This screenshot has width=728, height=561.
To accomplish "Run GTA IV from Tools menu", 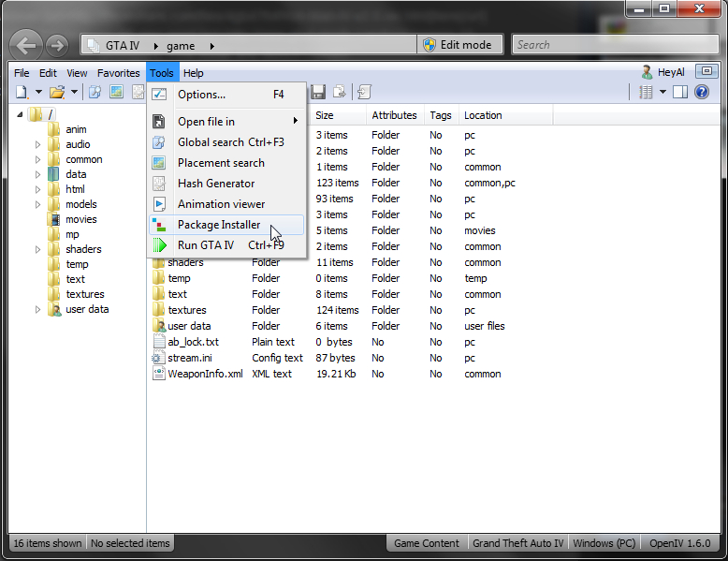I will [x=226, y=245].
